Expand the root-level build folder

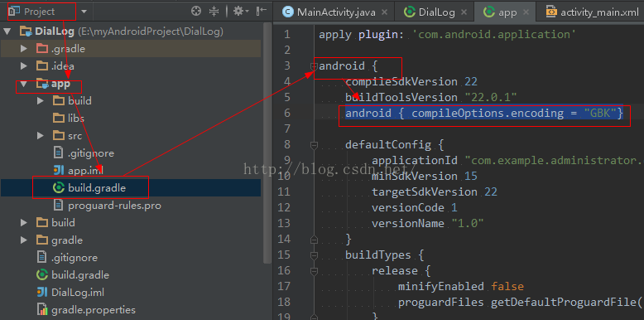(24, 222)
